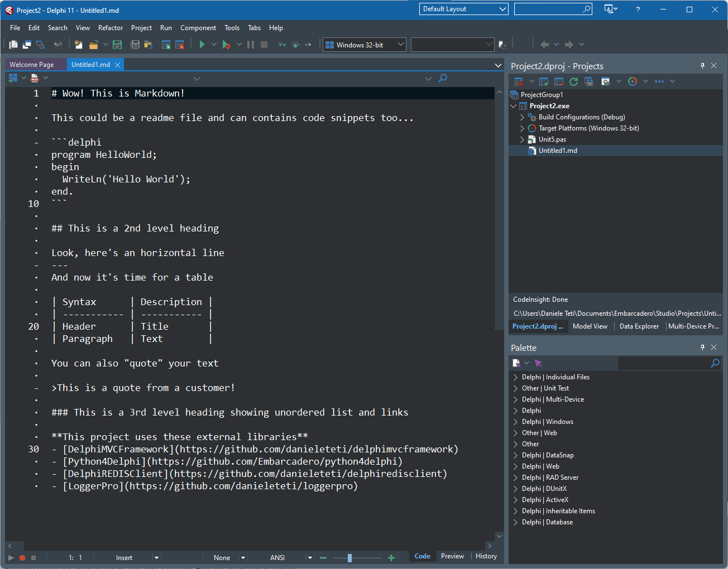This screenshot has width=728, height=569.
Task: Click the Add file to project icon
Action: [166, 45]
